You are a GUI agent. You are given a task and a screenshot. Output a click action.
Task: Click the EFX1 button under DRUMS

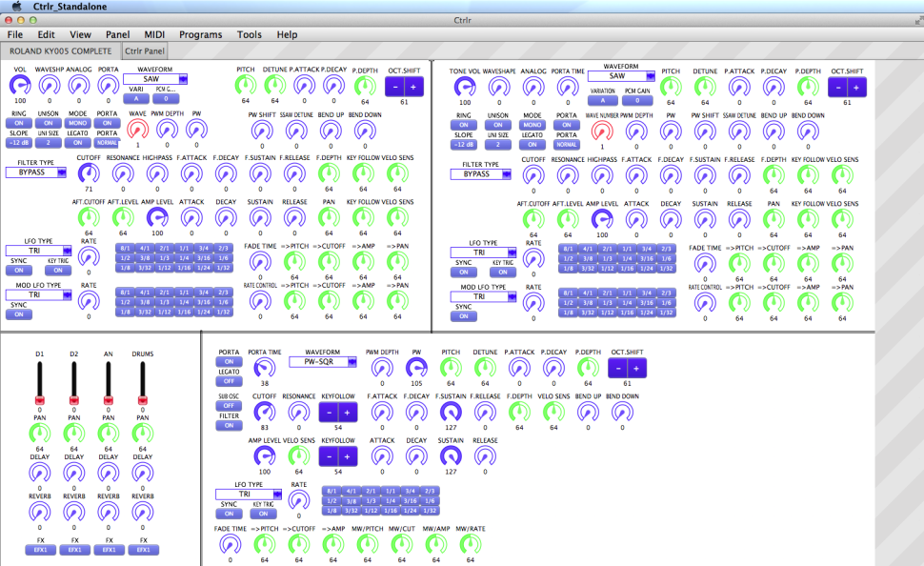click(x=143, y=550)
